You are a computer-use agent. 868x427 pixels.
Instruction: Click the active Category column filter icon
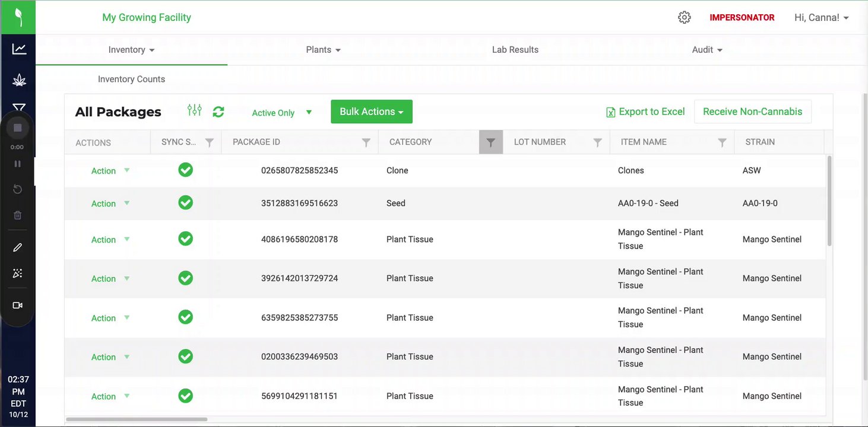click(x=490, y=142)
